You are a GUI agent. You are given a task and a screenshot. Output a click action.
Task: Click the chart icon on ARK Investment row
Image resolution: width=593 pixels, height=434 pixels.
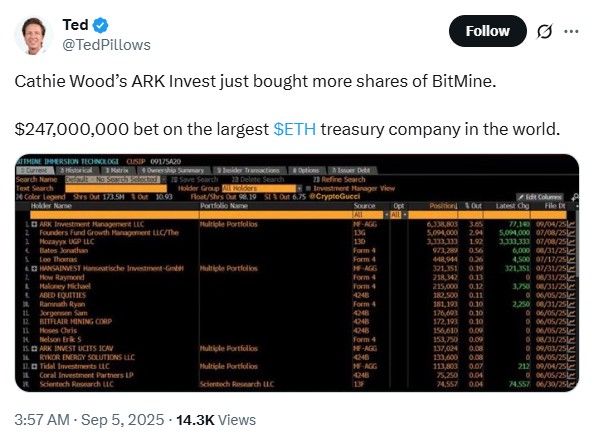pyautogui.click(x=571, y=224)
